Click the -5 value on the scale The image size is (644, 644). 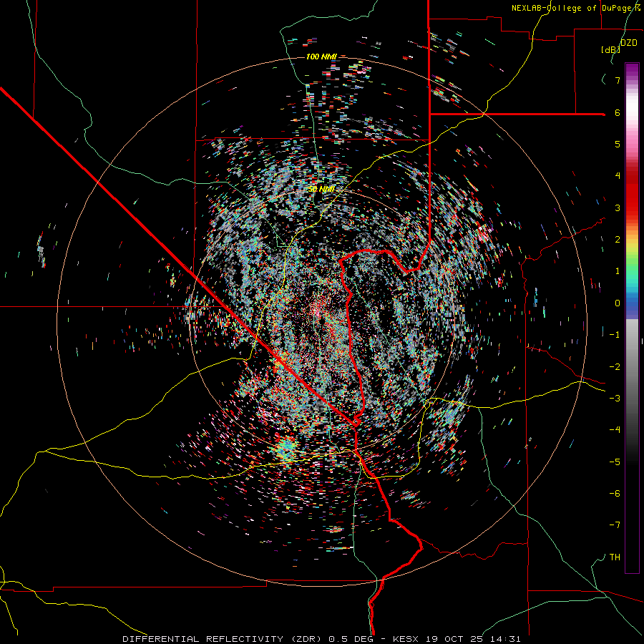click(615, 462)
